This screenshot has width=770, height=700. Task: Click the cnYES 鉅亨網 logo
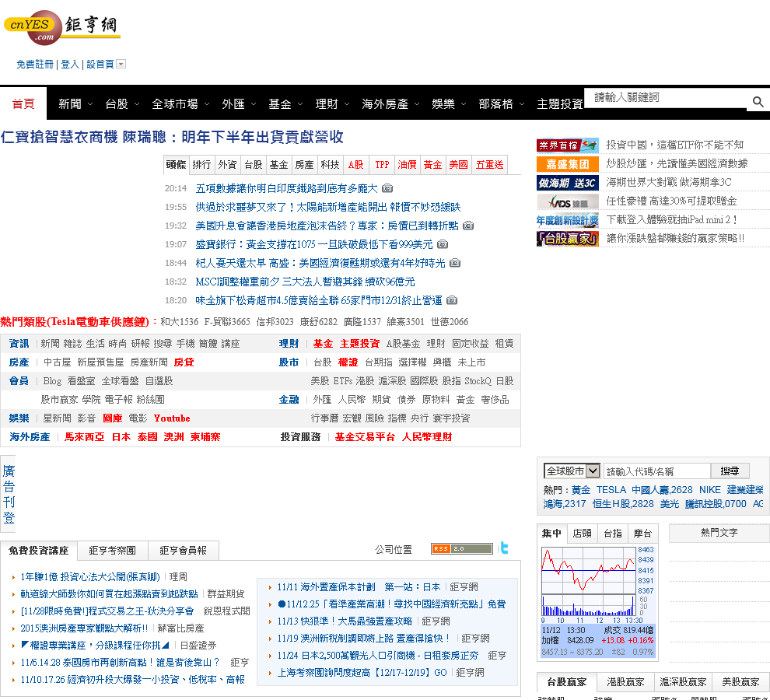tap(62, 27)
